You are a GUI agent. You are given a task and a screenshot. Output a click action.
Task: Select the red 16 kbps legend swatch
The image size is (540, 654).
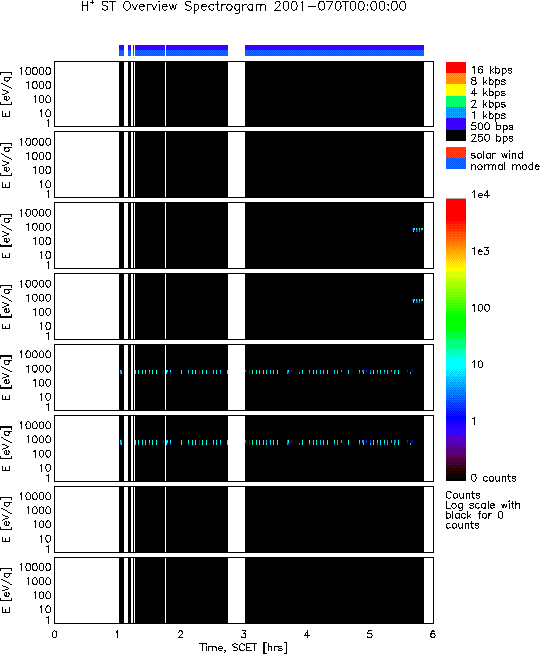(x=456, y=68)
